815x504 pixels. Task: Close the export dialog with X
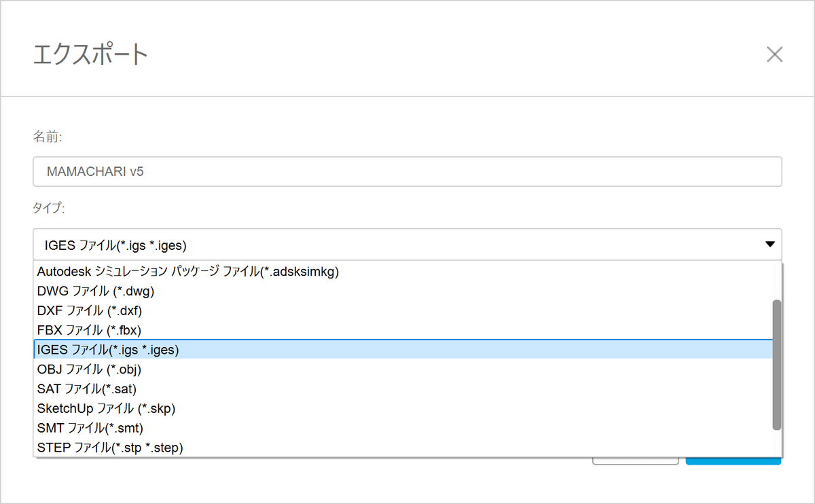tap(774, 55)
